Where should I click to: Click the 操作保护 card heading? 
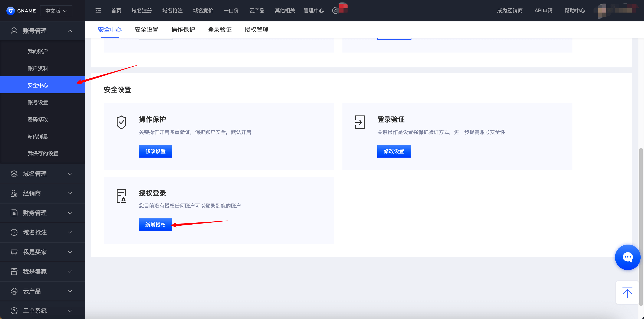pos(152,119)
